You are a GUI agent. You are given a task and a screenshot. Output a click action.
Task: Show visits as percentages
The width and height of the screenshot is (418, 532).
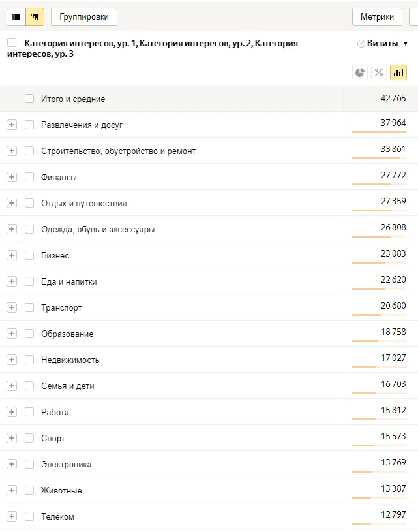378,72
